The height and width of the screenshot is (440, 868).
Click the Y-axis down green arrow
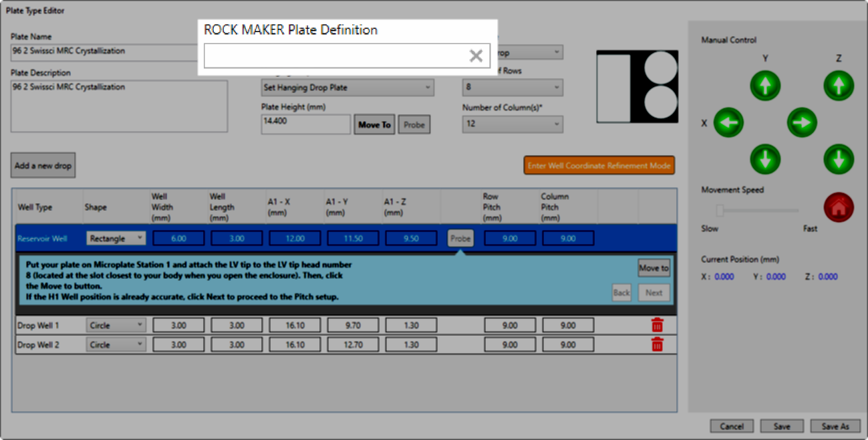[x=765, y=159]
